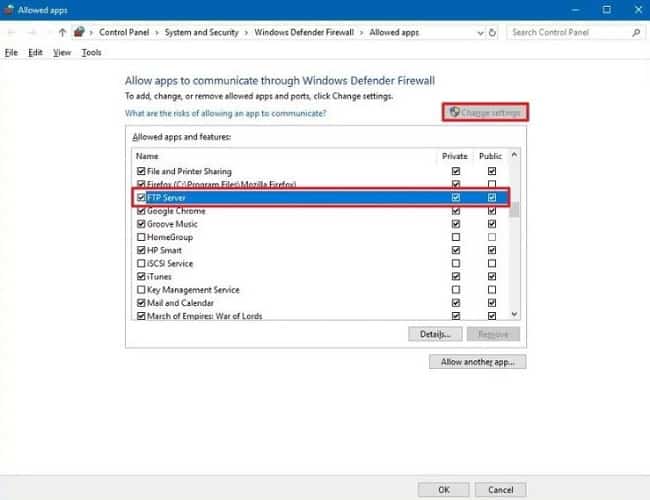Click the Search Control Panel field
Image resolution: width=650 pixels, height=500 pixels.
pyautogui.click(x=565, y=32)
